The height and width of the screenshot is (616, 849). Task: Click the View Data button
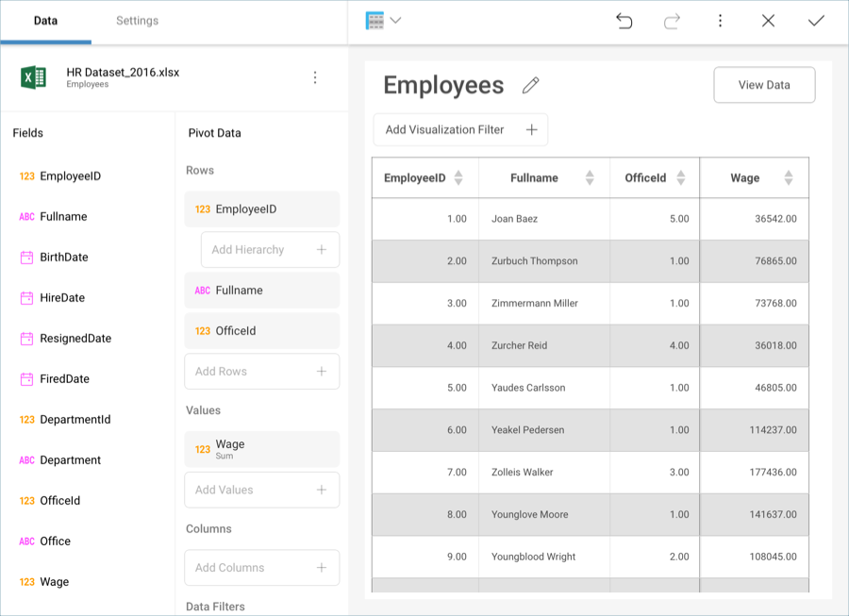[x=764, y=85]
